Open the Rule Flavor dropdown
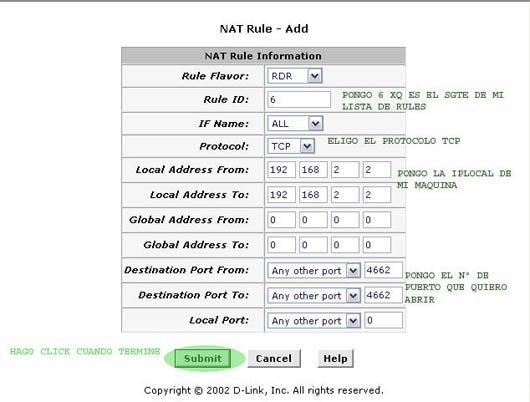 (x=294, y=76)
